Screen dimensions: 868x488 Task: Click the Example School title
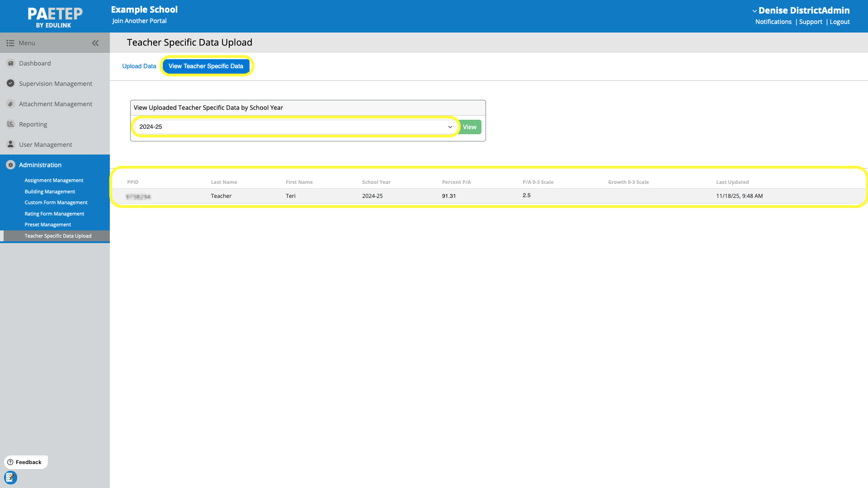click(144, 9)
